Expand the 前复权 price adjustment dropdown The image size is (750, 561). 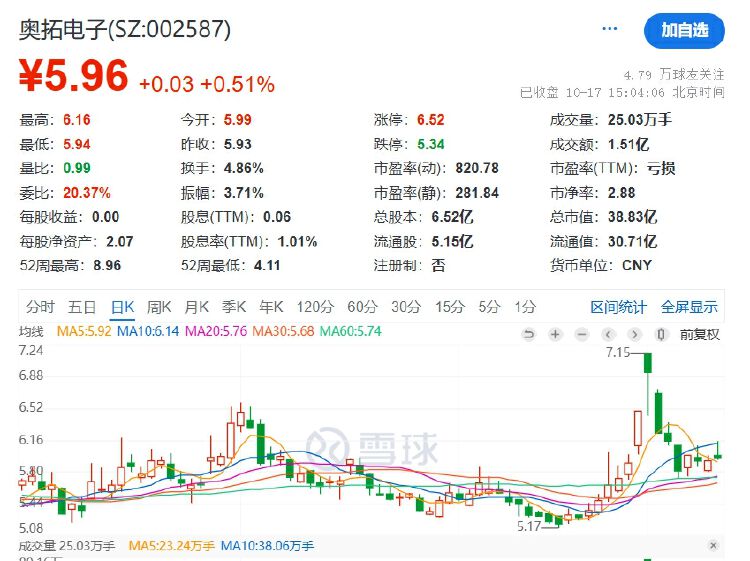tap(699, 334)
